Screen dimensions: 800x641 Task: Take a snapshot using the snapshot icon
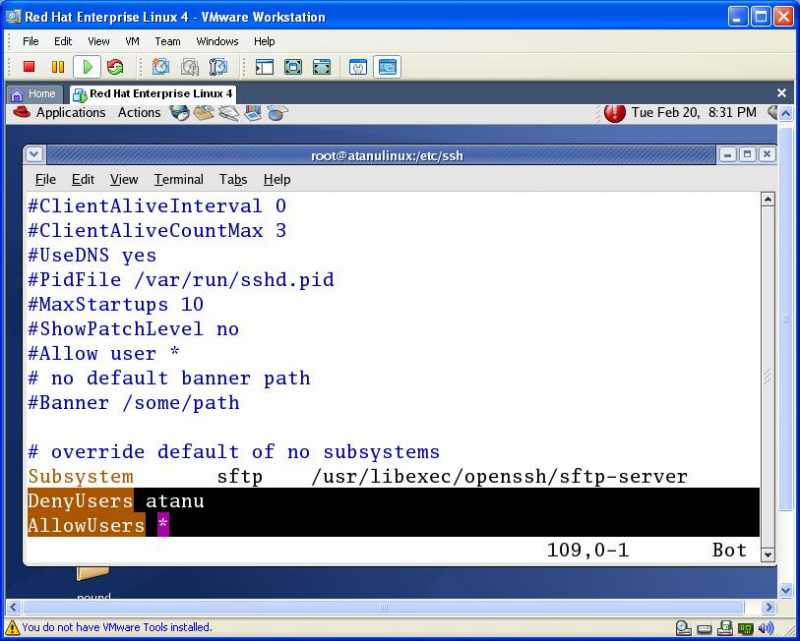(160, 66)
